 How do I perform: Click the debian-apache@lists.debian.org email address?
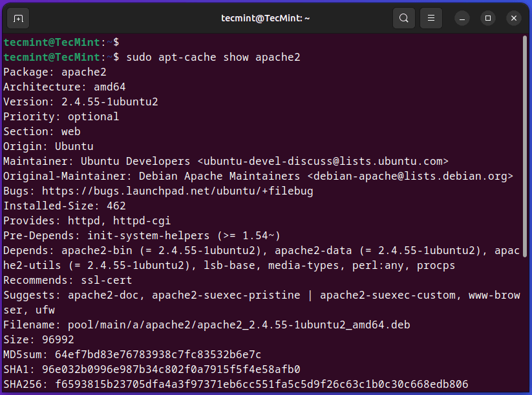click(410, 176)
